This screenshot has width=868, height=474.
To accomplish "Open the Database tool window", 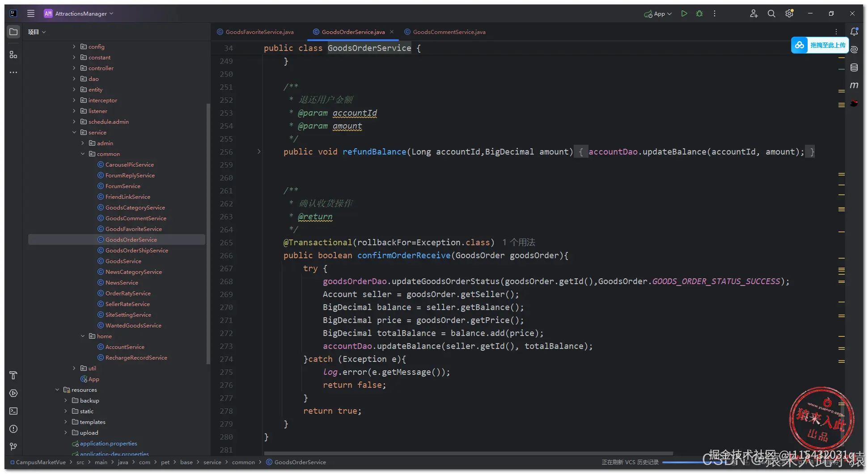I will pos(854,67).
